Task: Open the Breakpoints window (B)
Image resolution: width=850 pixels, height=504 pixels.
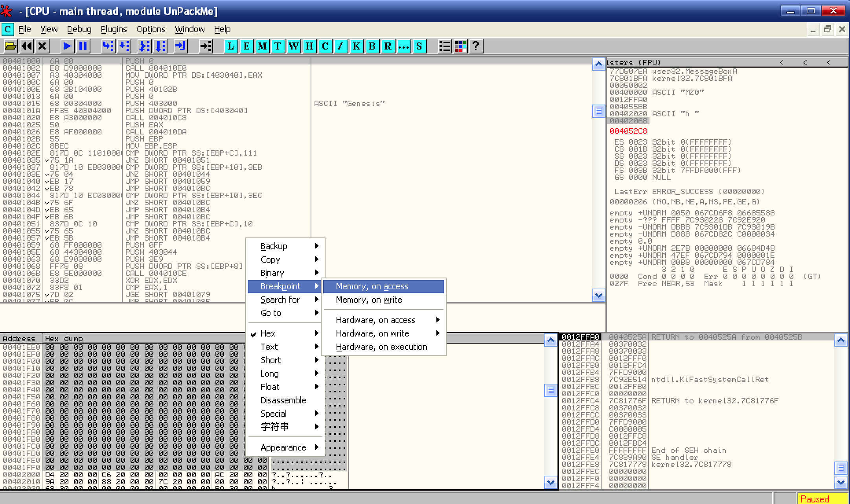Action: pyautogui.click(x=372, y=46)
